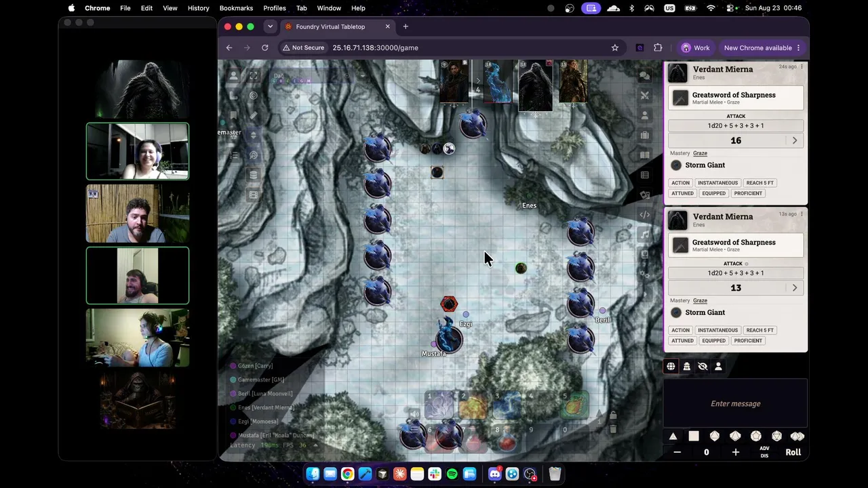
Task: Click the Graze mastery link on first card
Action: point(700,153)
